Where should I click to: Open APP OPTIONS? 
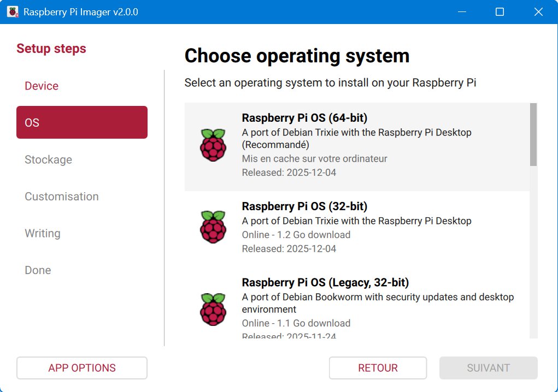pos(82,368)
